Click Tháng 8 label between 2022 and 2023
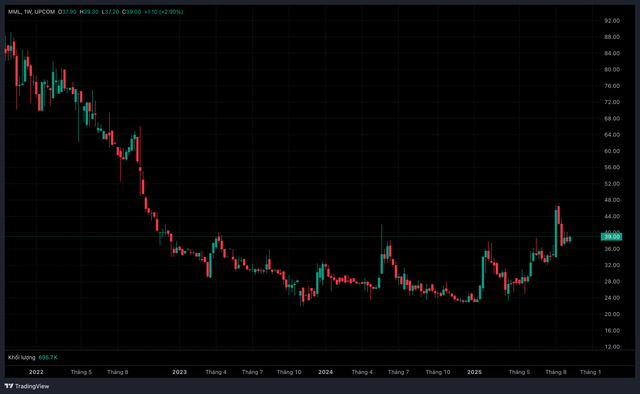 pyautogui.click(x=118, y=372)
